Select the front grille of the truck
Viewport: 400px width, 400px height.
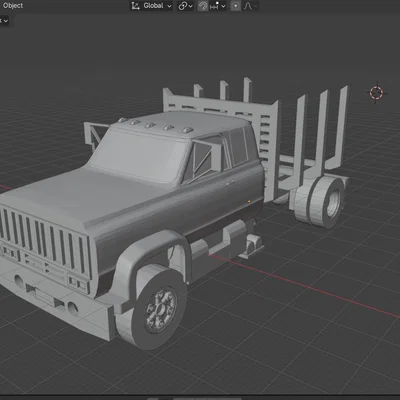[x=45, y=242]
